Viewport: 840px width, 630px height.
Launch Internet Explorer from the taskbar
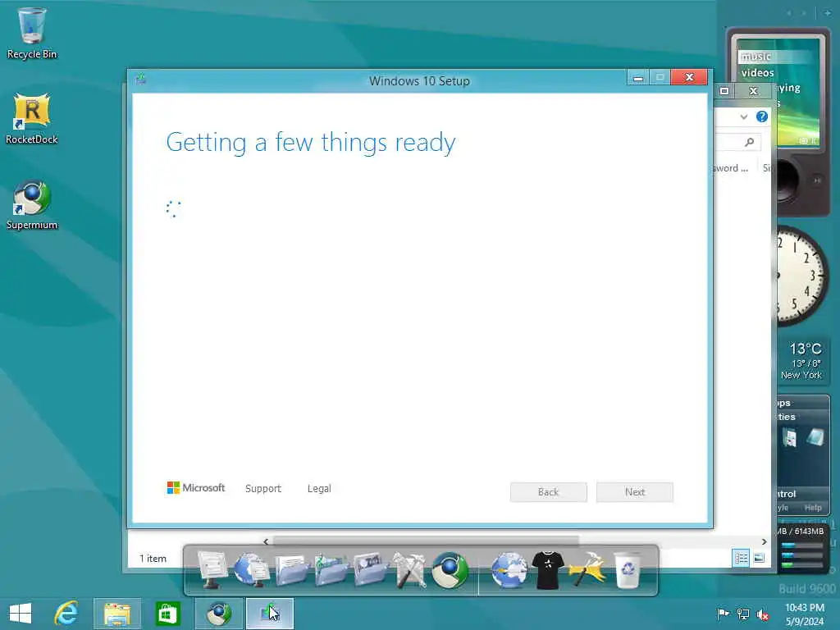click(x=66, y=614)
